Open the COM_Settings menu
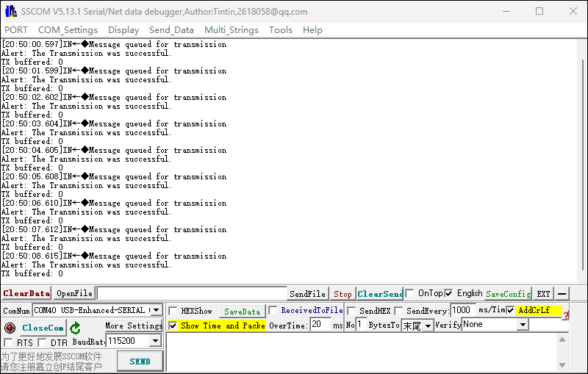This screenshot has height=374, width=588. (68, 30)
